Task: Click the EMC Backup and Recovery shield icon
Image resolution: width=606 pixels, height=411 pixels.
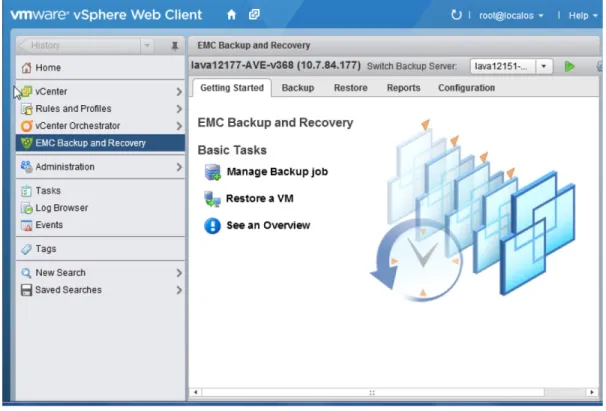Action: tap(26, 143)
